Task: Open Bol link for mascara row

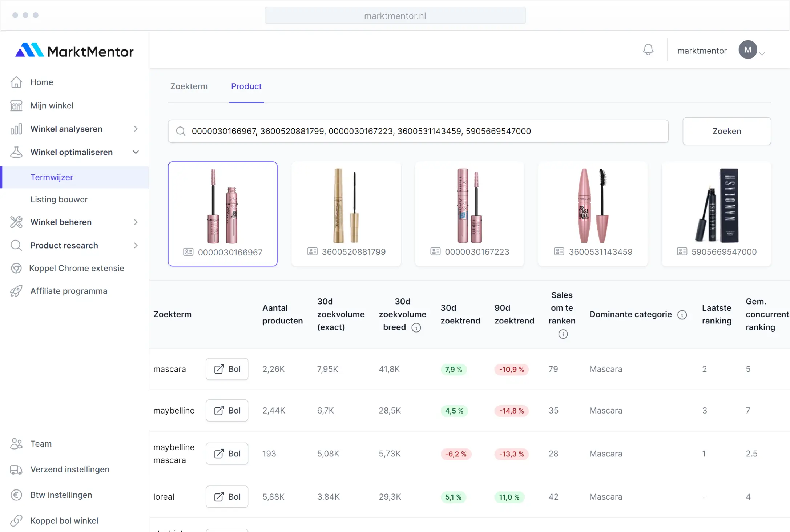Action: [227, 369]
